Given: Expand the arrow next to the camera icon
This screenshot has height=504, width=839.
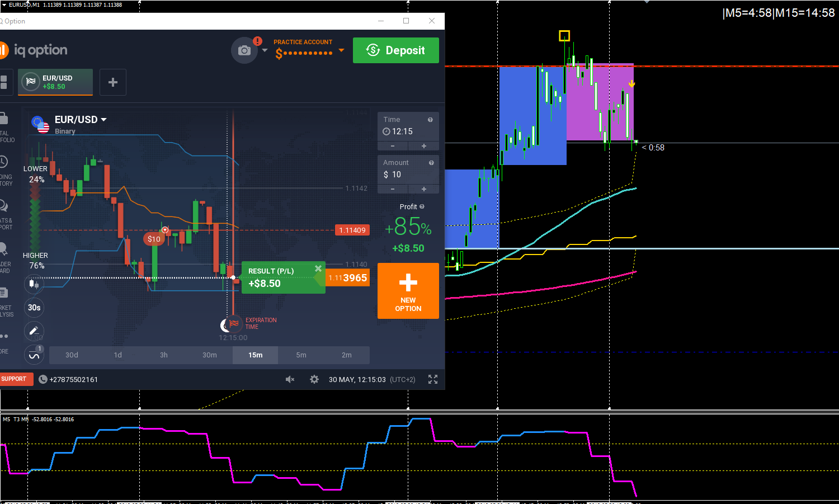Looking at the screenshot, I should pos(265,51).
